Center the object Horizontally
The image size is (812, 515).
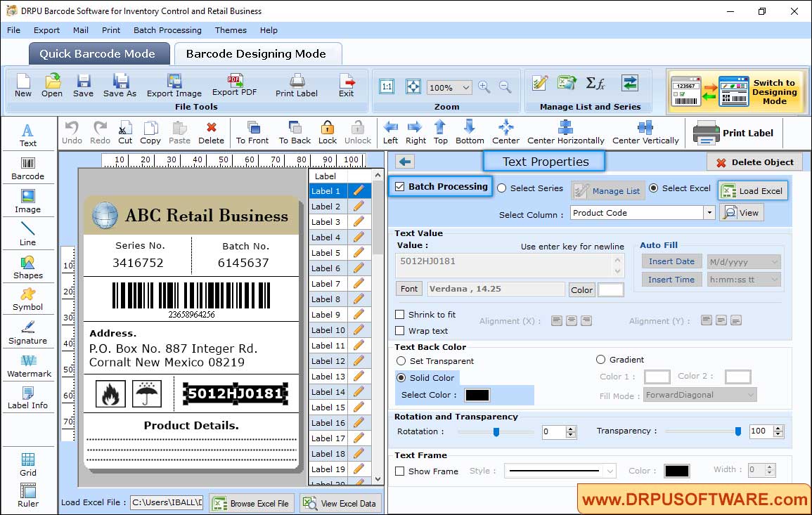pos(565,133)
